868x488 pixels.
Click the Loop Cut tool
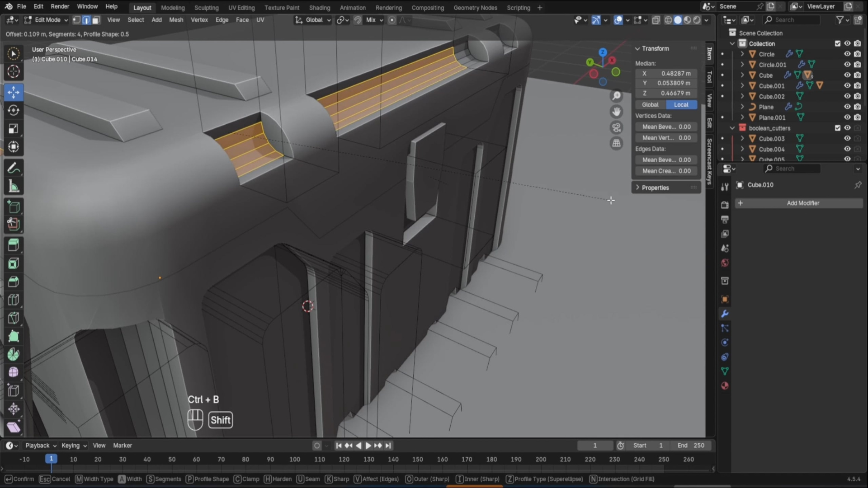point(14,300)
